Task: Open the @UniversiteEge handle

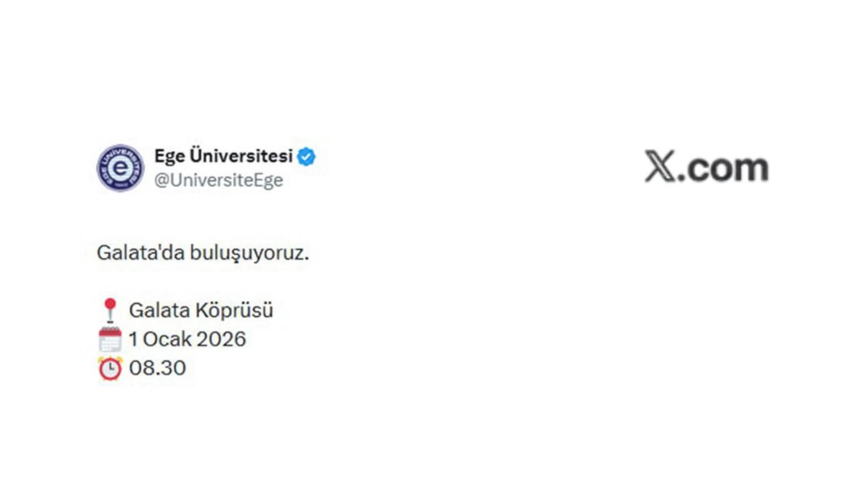Action: point(219,180)
